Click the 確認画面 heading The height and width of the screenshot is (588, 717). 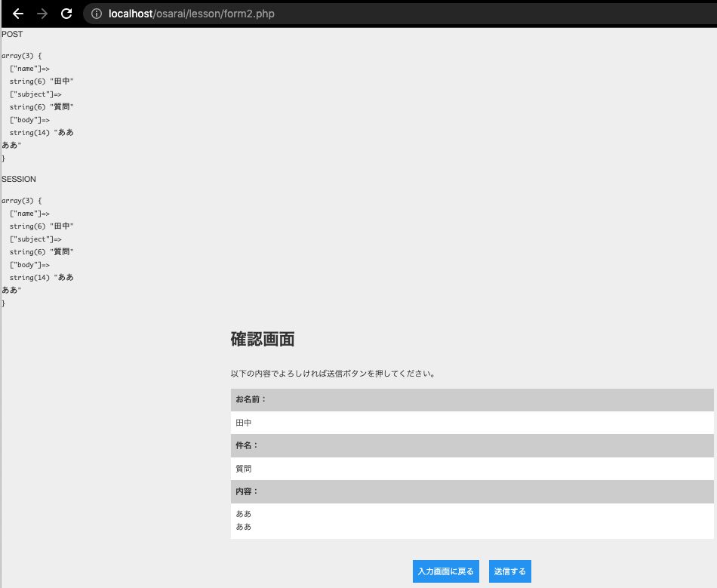coord(261,340)
